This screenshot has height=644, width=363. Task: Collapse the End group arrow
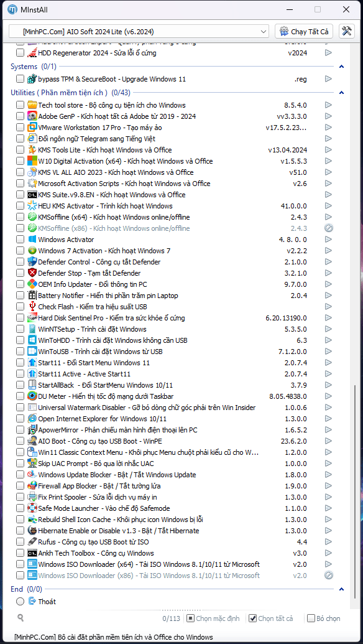[342, 589]
